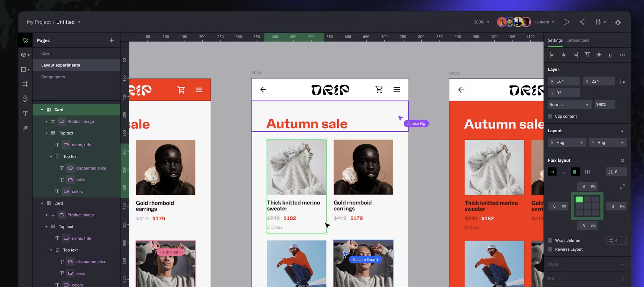Select the rectangle shape tool
Image resolution: width=644 pixels, height=287 pixels.
click(x=25, y=70)
